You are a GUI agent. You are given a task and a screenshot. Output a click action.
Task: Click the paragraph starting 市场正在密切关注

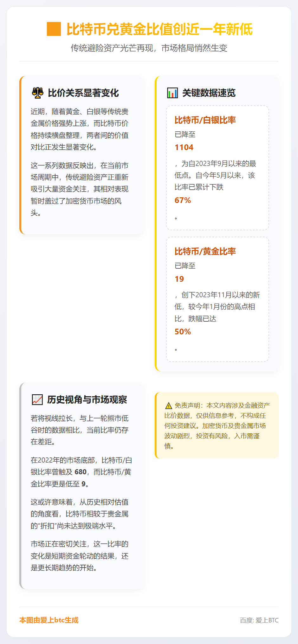[x=80, y=556]
